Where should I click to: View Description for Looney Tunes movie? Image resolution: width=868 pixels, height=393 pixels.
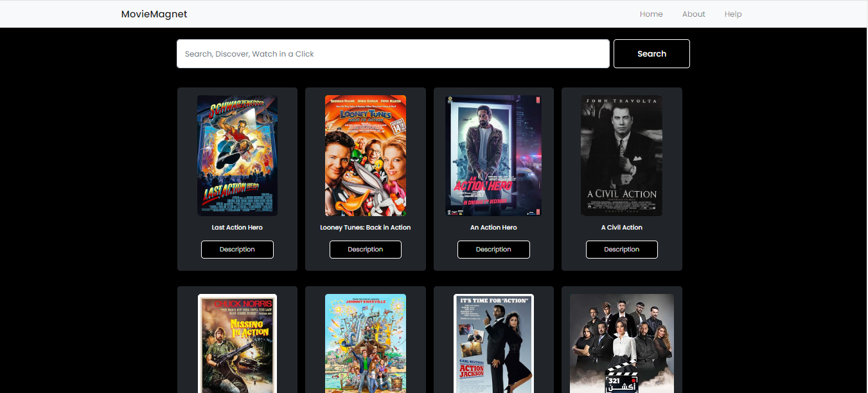pyautogui.click(x=365, y=250)
